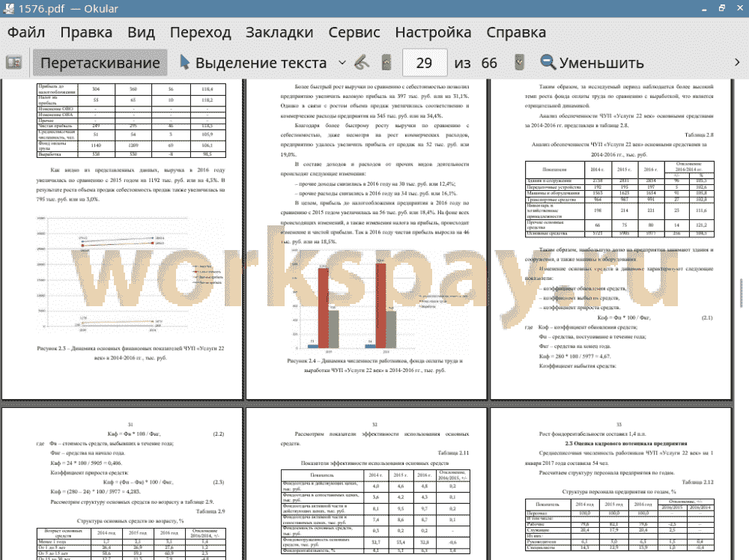749x560 pixels.
Task: Click the line 'Квф = 24 * 100 / 5905 = 0,406.'
Action: click(x=86, y=463)
